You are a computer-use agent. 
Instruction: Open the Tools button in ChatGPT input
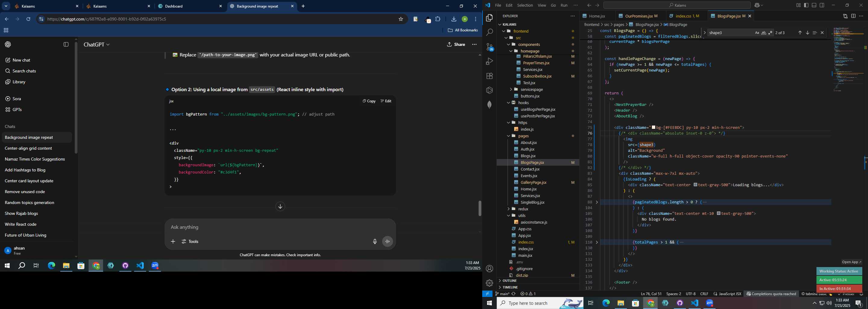click(190, 241)
